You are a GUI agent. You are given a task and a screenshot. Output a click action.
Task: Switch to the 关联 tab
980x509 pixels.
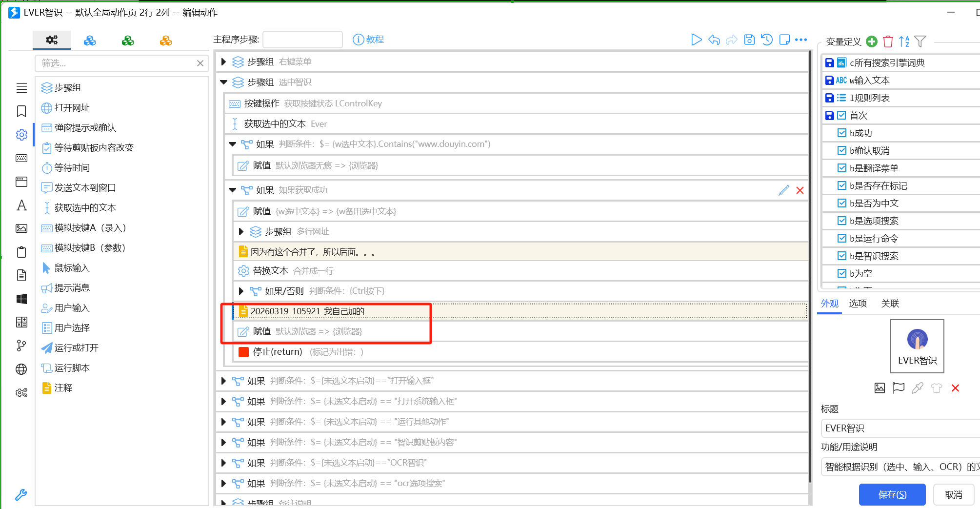890,304
